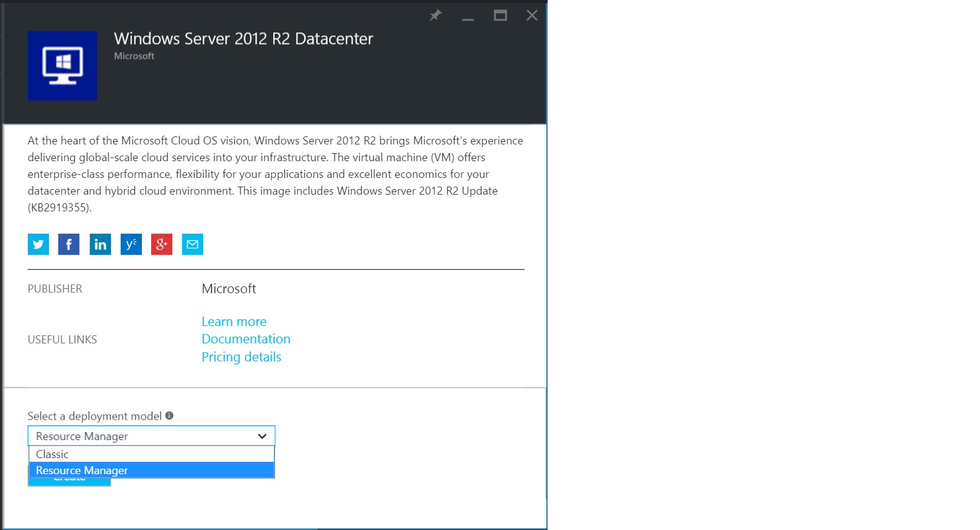This screenshot has width=980, height=530.
Task: Open the Learn more link
Action: pos(234,322)
